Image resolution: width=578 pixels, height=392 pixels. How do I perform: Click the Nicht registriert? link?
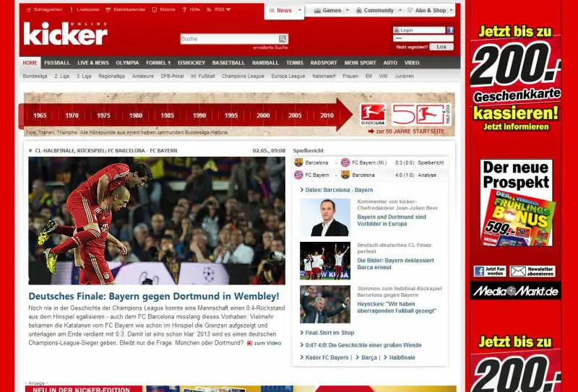[412, 47]
